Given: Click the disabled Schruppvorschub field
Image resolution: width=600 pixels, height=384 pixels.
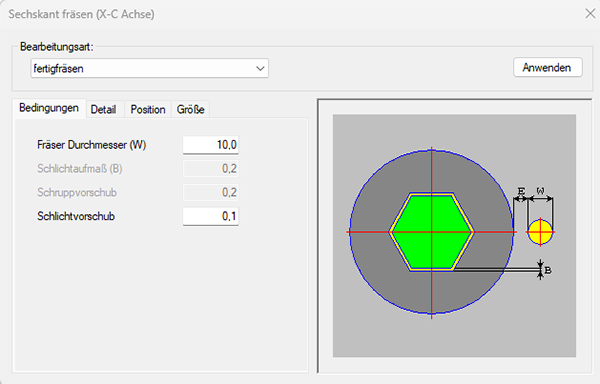Looking at the screenshot, I should pyautogui.click(x=211, y=192).
